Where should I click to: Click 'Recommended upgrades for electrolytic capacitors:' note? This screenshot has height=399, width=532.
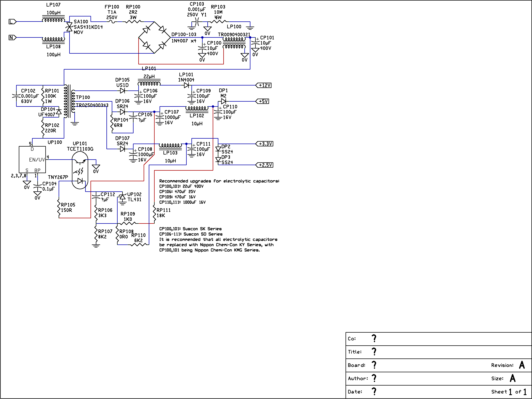click(219, 181)
